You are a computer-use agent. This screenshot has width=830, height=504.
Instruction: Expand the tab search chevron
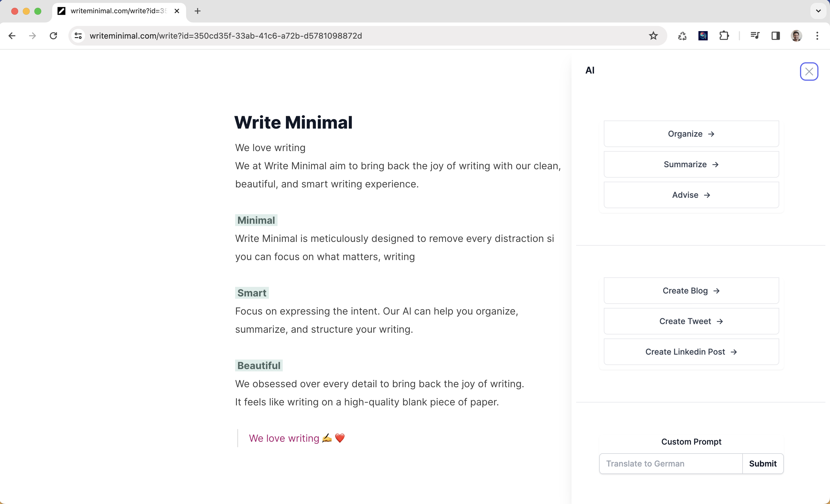(x=818, y=11)
